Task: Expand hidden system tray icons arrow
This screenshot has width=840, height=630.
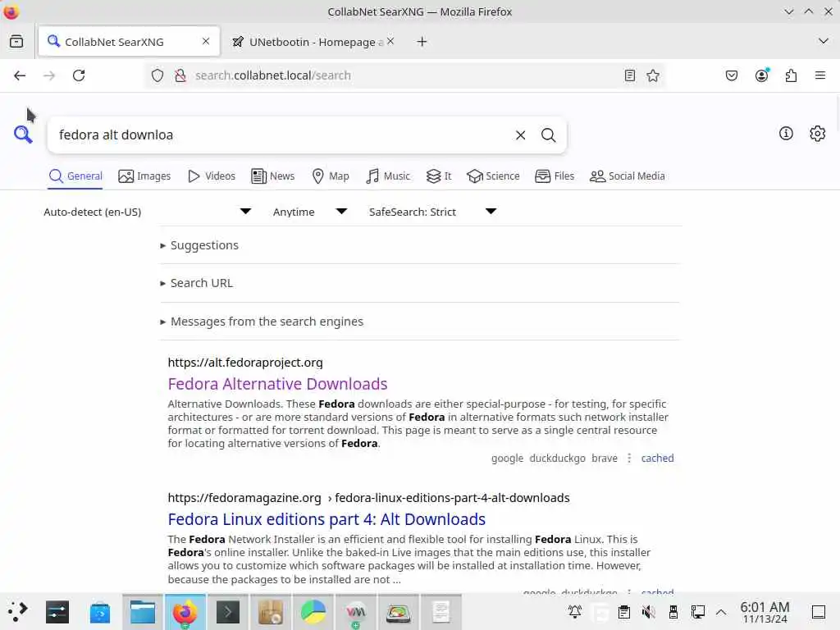Action: (721, 612)
